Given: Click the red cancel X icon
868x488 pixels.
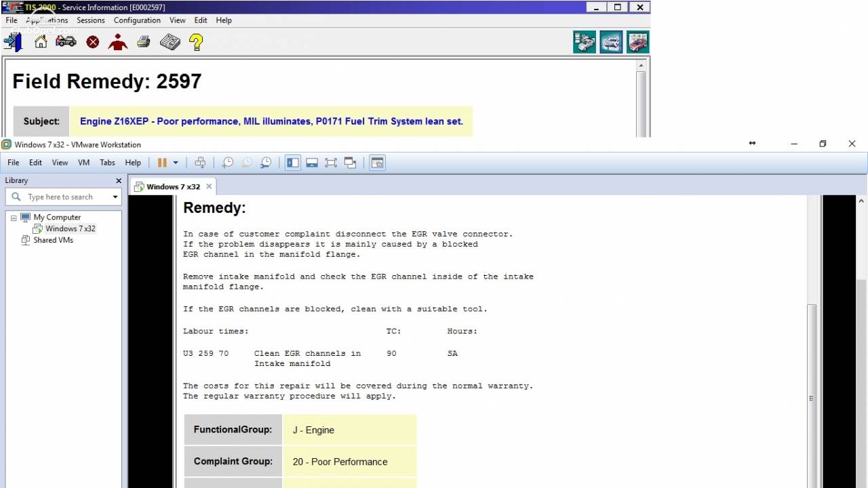Looking at the screenshot, I should 93,43.
